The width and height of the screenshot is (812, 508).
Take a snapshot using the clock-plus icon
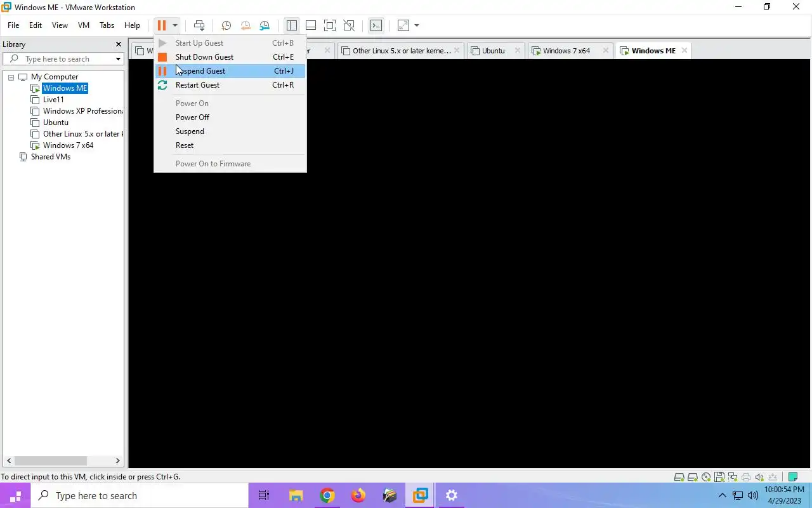coord(226,25)
